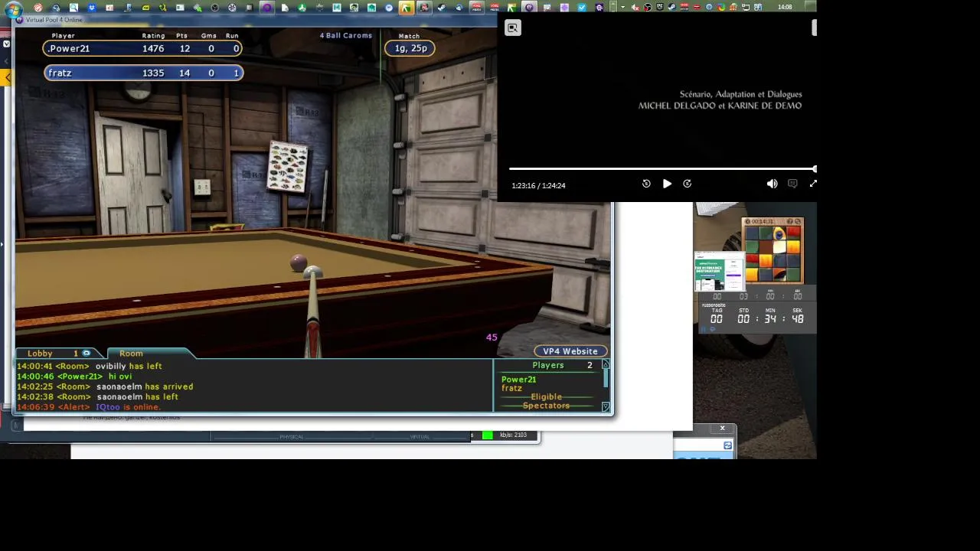Show hidden tray icons arrow

(x=622, y=8)
